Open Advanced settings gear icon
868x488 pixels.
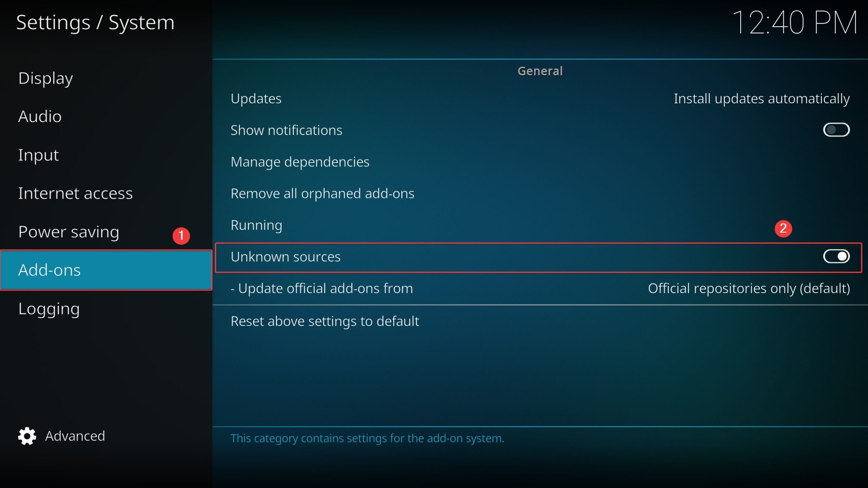pos(27,435)
